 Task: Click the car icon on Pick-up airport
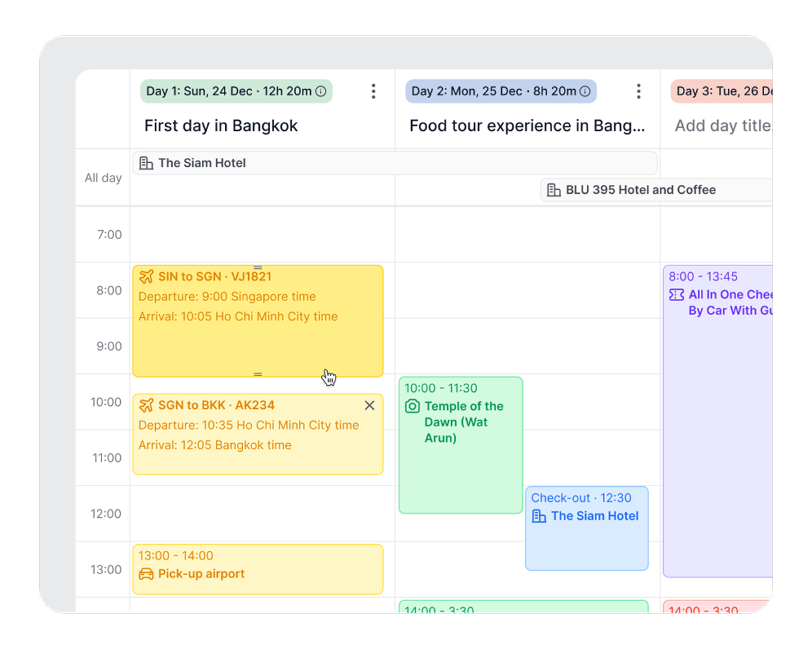pyautogui.click(x=146, y=574)
